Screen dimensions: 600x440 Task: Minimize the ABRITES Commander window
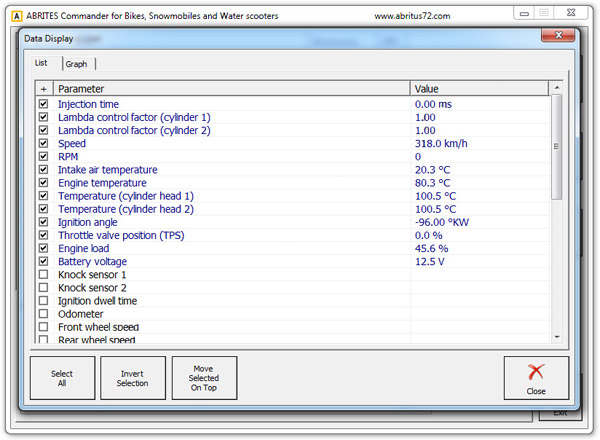point(524,13)
